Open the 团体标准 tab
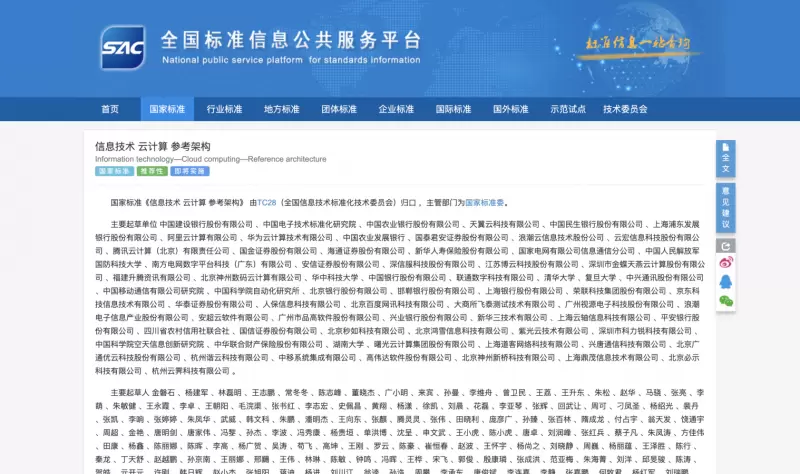This screenshot has height=474, width=800. pos(339,109)
